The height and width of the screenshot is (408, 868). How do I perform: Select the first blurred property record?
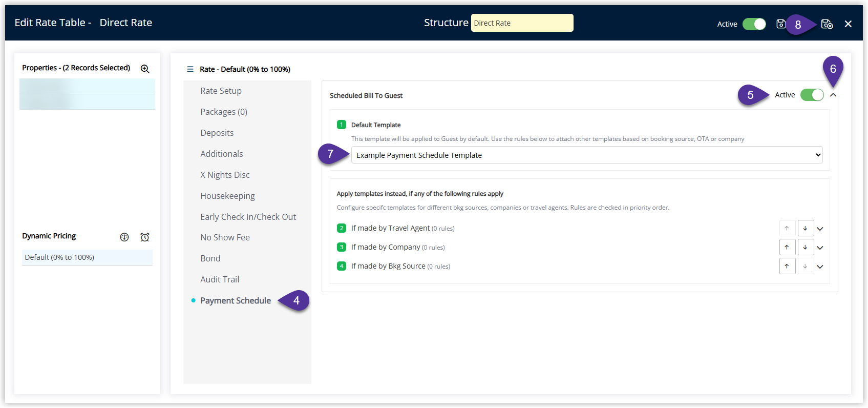[87, 86]
